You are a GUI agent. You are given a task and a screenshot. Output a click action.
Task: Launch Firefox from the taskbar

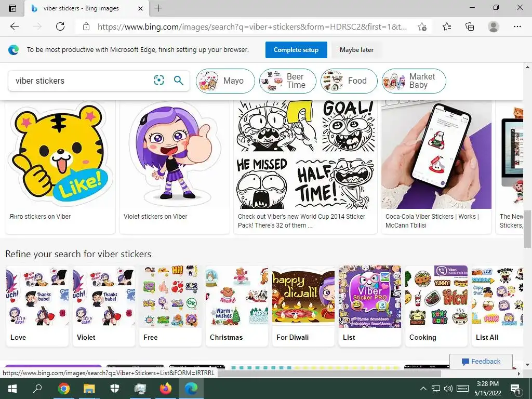coord(166,389)
